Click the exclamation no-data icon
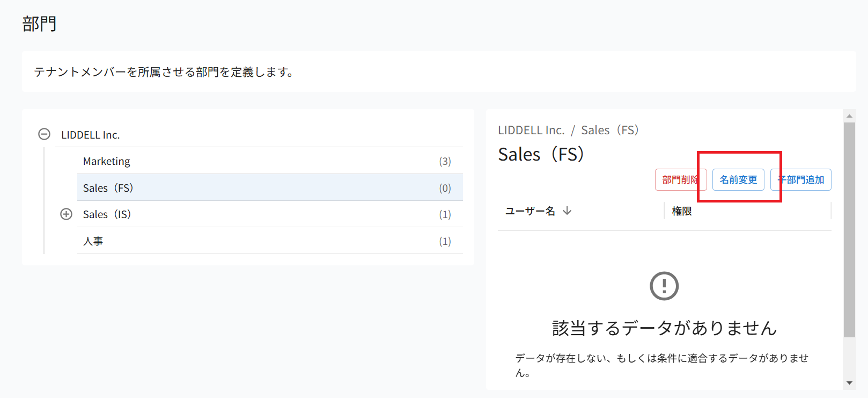This screenshot has width=868, height=398. pos(664,286)
